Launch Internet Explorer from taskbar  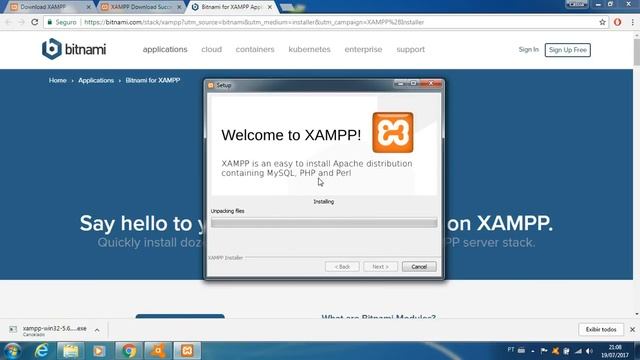(41, 351)
